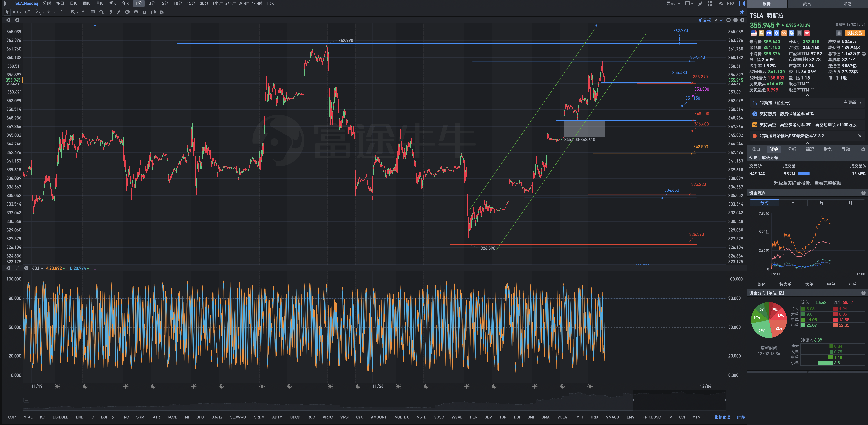The height and width of the screenshot is (425, 868).
Task: Select the VMACD indicator
Action: click(x=612, y=417)
